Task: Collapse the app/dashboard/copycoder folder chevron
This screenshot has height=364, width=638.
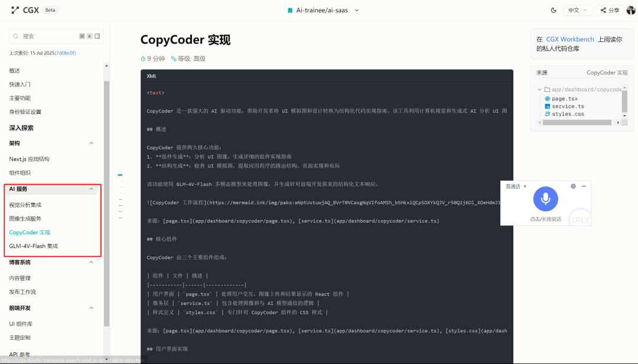Action: pyautogui.click(x=539, y=89)
